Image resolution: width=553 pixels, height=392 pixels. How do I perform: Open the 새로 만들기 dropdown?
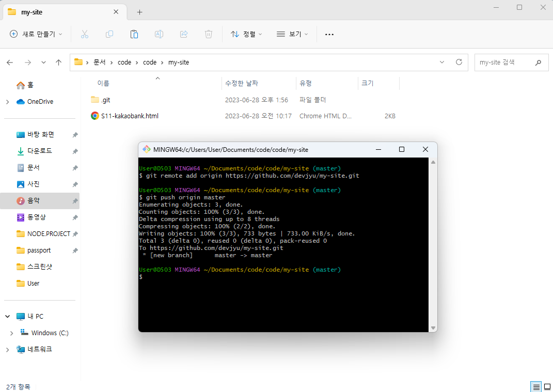(x=36, y=34)
